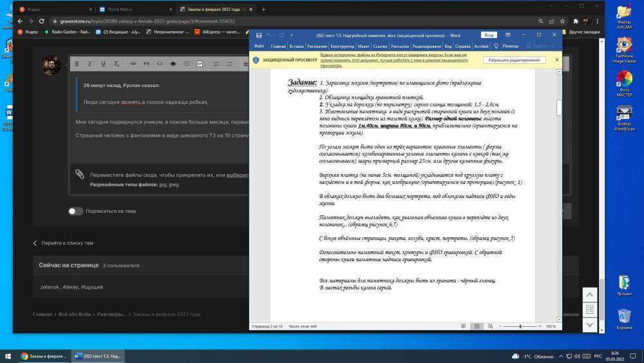
Task: Click the Word zoom slider handle
Action: (520, 326)
